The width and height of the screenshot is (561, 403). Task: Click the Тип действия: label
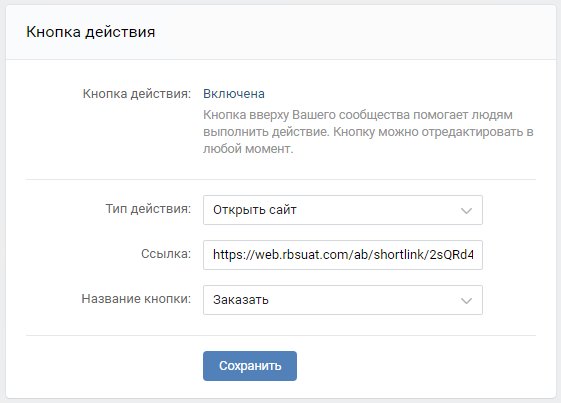click(148, 209)
